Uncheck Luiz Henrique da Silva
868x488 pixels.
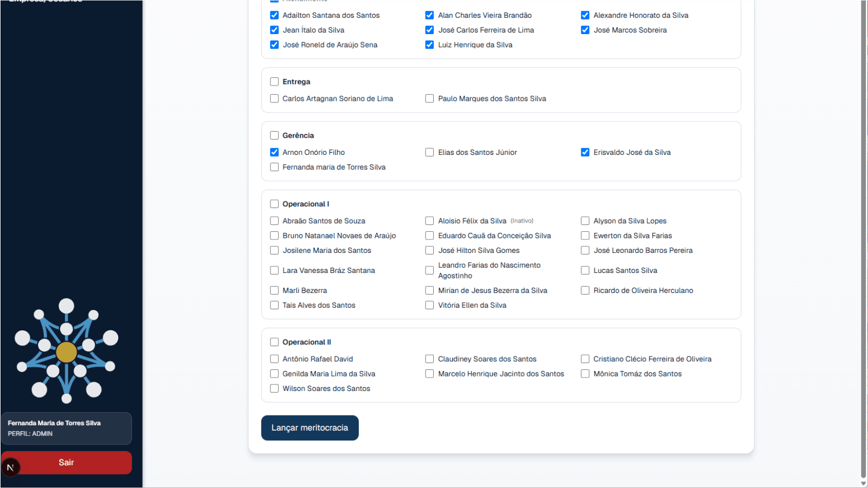point(429,44)
